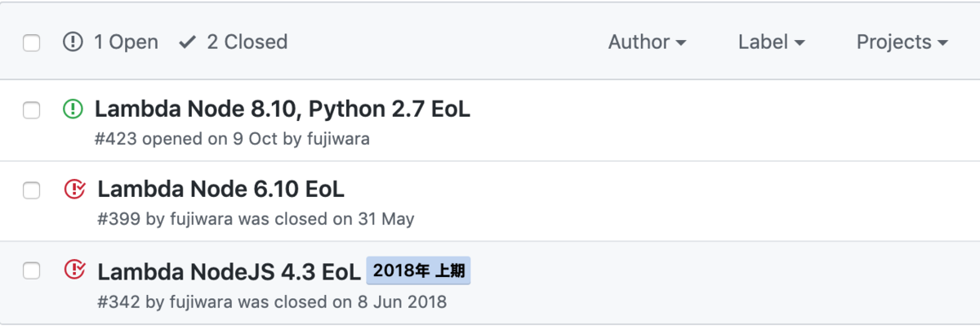Screen dimensions: 980x335
Task: Click the open-issues icon in the header
Action: 73,42
